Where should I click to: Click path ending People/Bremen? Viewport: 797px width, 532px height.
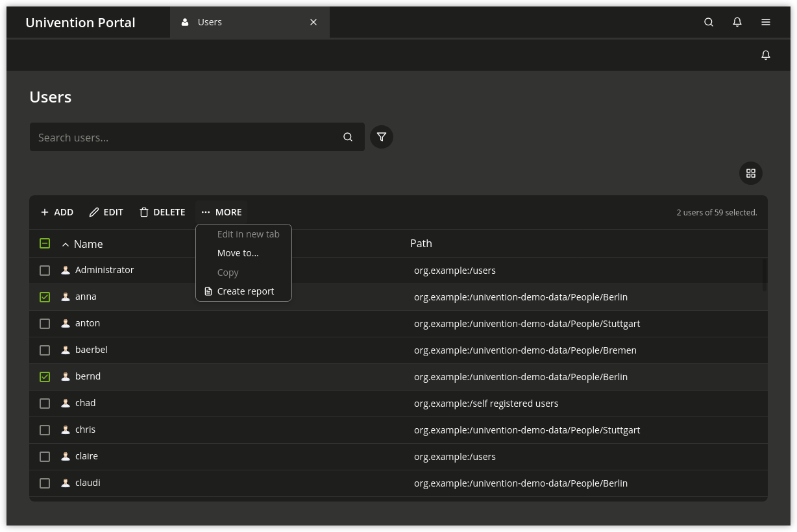(525, 350)
